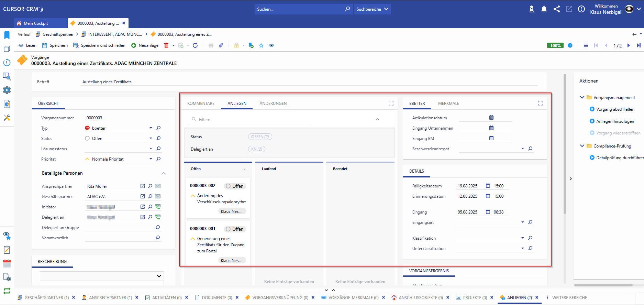Click the search magnifier next to Typ

click(158, 128)
